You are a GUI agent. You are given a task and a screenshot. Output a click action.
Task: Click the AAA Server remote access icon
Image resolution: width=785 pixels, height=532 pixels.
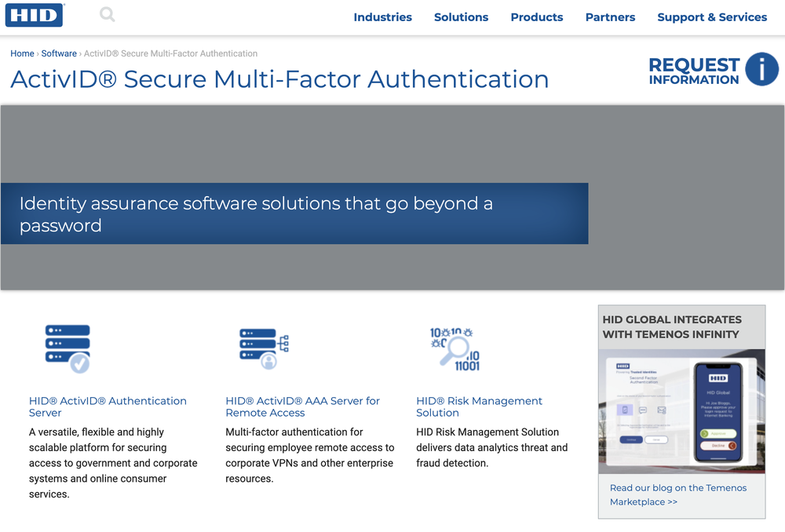264,349
